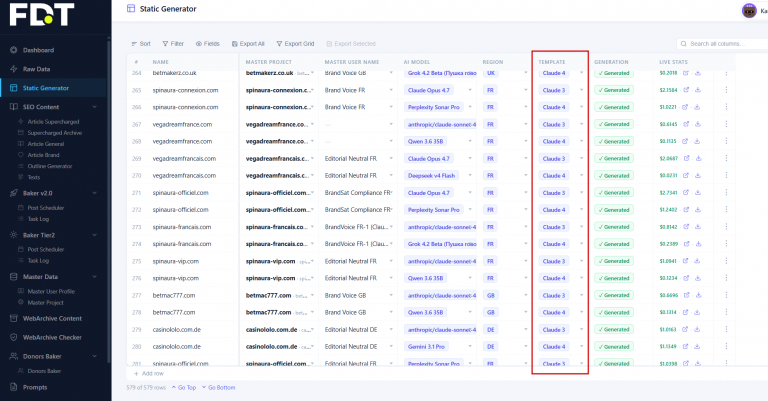Open Post Scheduler under Baker v2.0
768x401 pixels.
pyautogui.click(x=46, y=208)
